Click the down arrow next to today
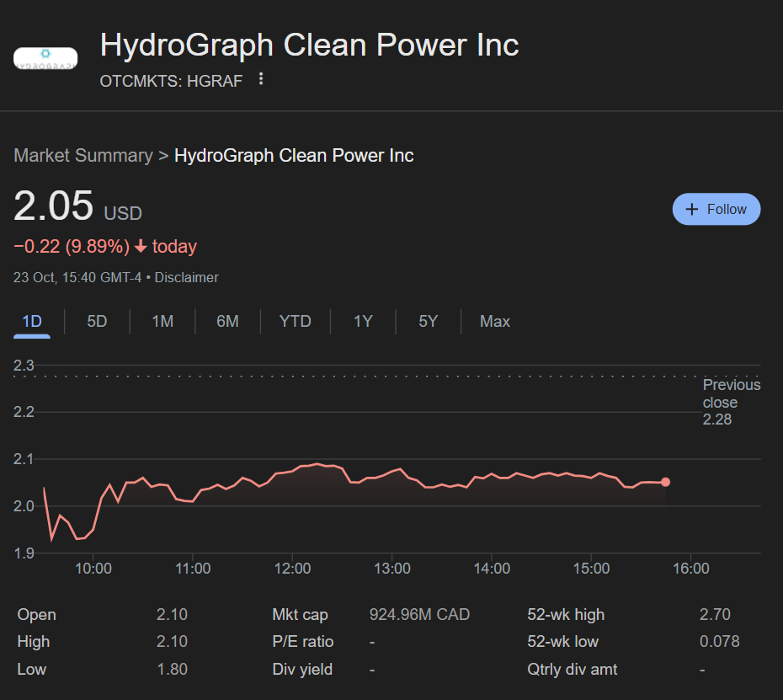 pyautogui.click(x=141, y=246)
